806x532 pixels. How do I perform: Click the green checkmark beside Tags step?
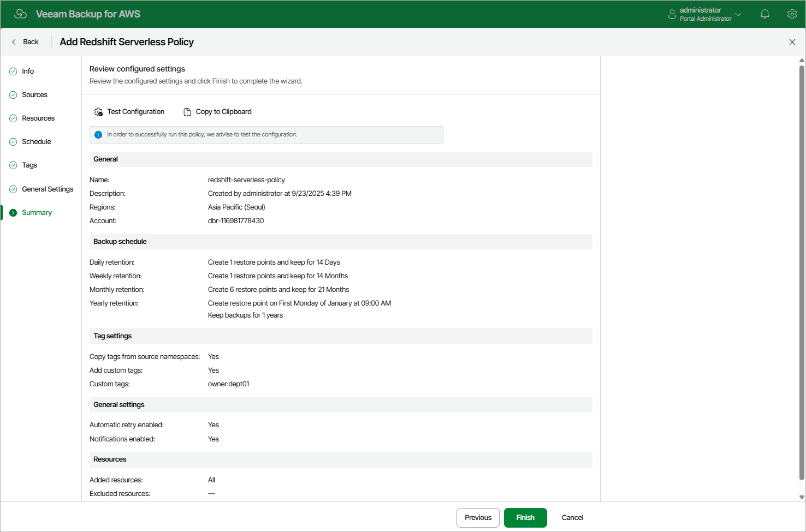coord(13,165)
